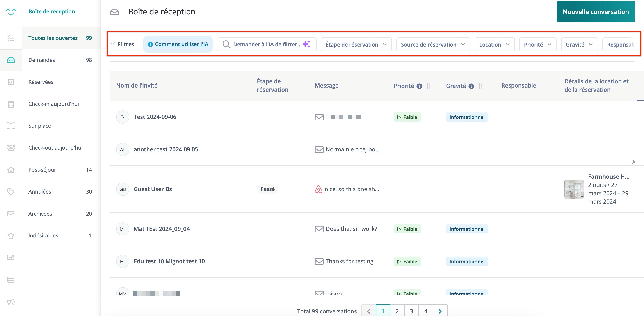The width and height of the screenshot is (644, 316).
Task: Expand Étape de réservation filter dropdown
Action: pos(356,45)
